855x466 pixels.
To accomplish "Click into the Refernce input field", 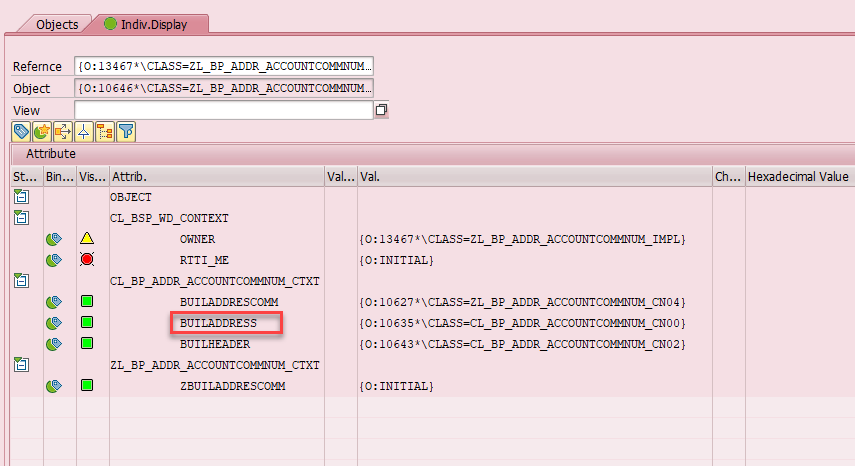I will coord(224,66).
